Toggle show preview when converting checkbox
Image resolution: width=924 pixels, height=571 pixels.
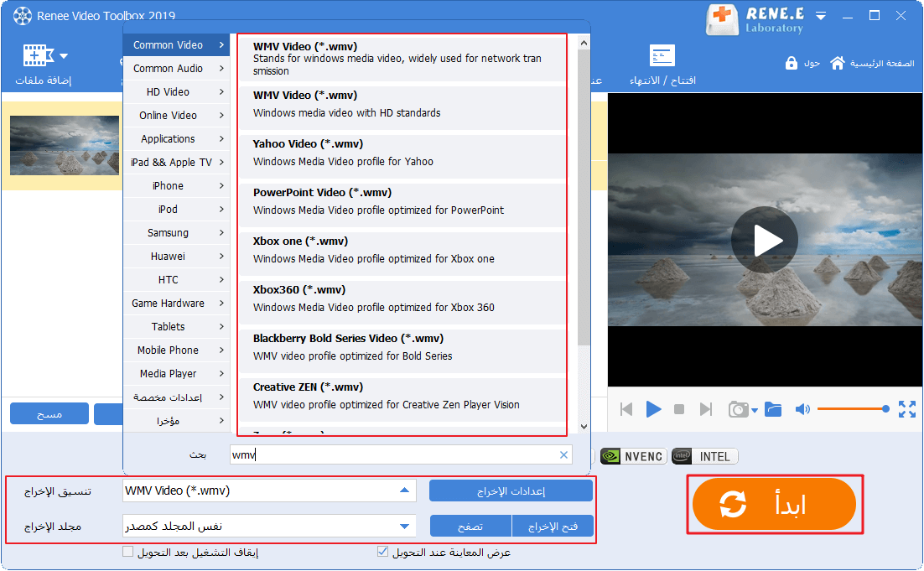[382, 553]
